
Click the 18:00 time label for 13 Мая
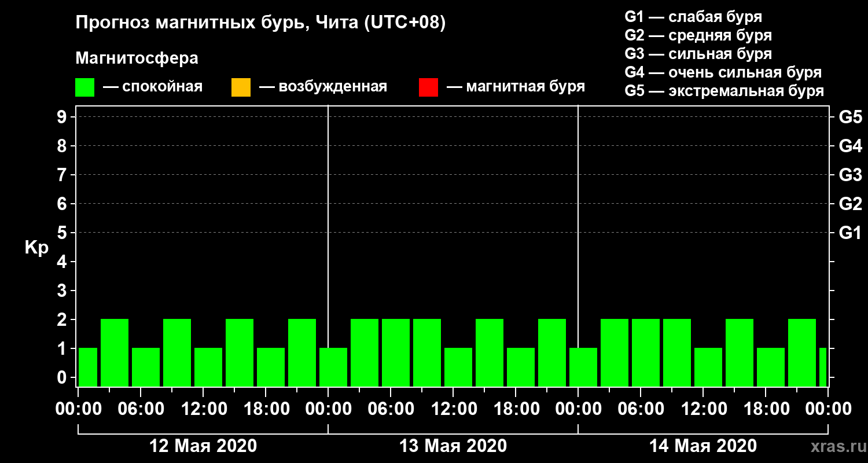click(516, 409)
